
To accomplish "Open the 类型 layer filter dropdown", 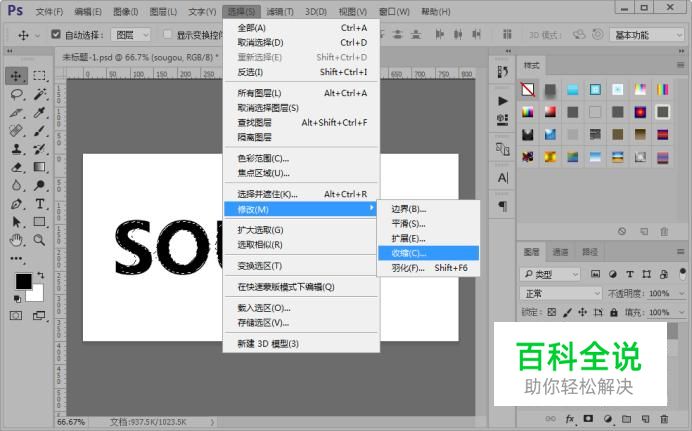I will point(549,274).
